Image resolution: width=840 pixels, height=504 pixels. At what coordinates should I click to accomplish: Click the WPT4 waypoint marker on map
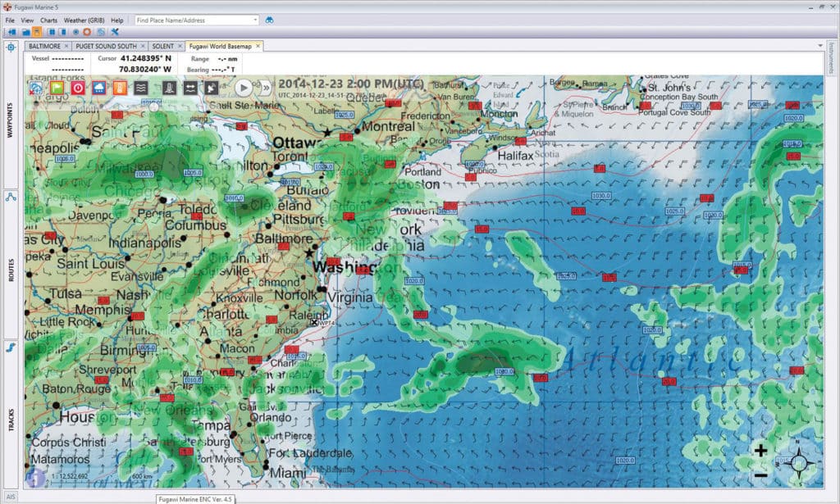[315, 322]
